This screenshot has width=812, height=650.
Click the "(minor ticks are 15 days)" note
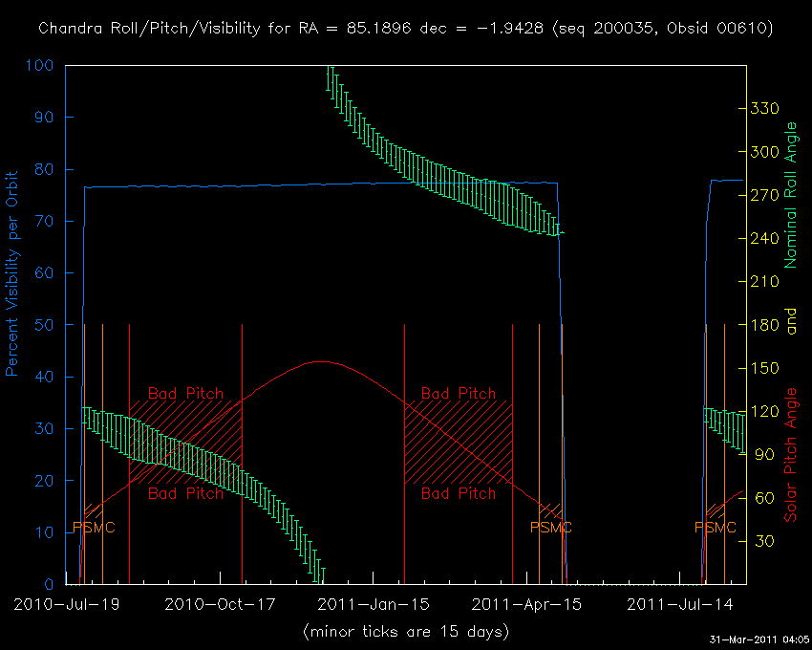pos(406,631)
